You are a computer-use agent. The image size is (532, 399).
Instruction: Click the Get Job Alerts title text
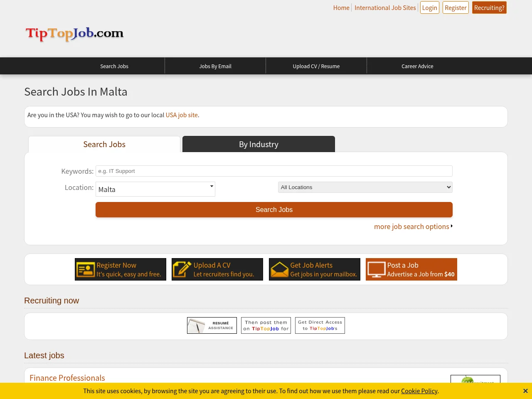[x=311, y=265]
